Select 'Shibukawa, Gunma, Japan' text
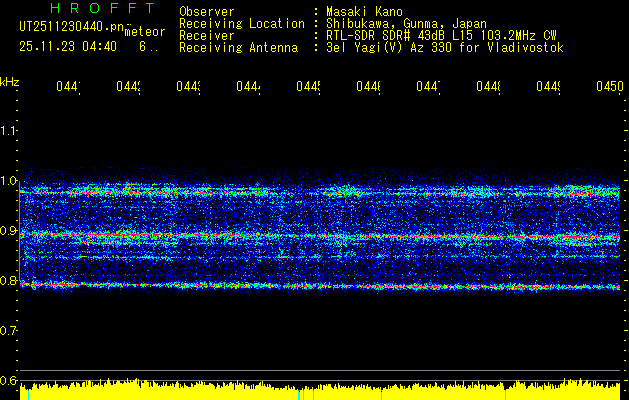Screen dimensions: 629x400 (406, 24)
